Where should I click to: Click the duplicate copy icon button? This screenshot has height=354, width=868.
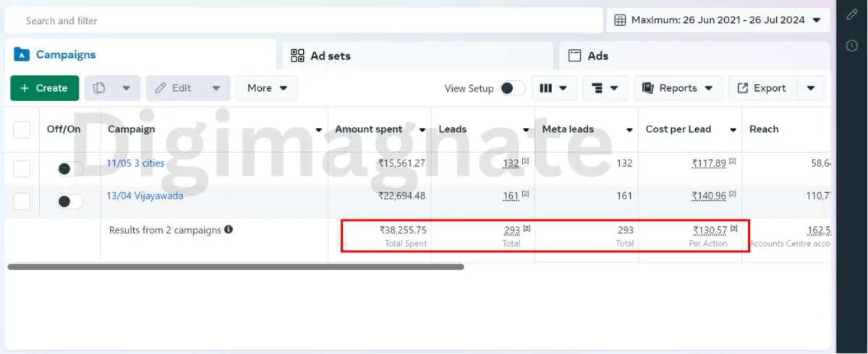point(100,88)
